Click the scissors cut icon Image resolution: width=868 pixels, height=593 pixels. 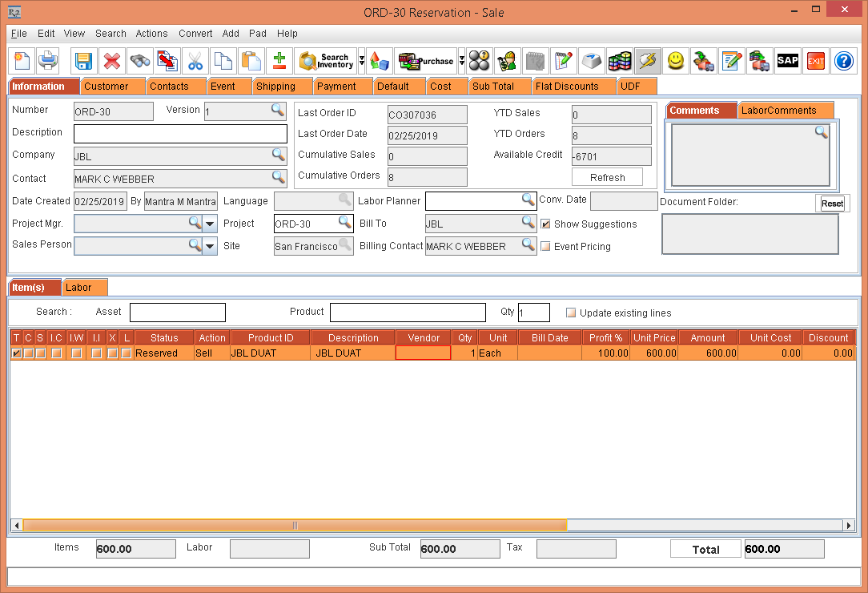195,60
